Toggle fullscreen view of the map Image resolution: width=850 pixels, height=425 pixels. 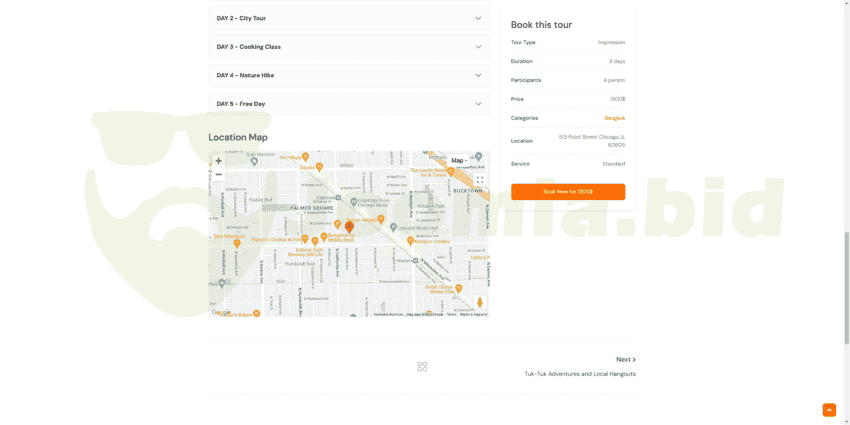(x=479, y=180)
